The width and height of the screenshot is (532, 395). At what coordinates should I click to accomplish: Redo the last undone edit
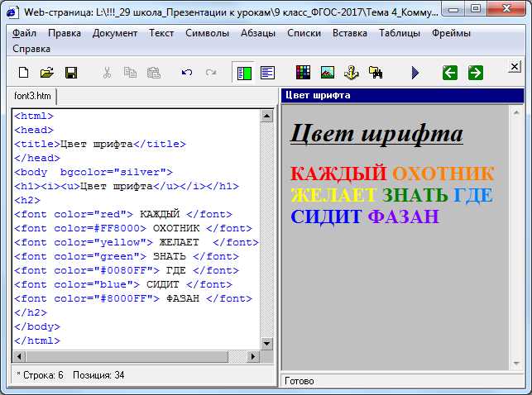(x=211, y=73)
